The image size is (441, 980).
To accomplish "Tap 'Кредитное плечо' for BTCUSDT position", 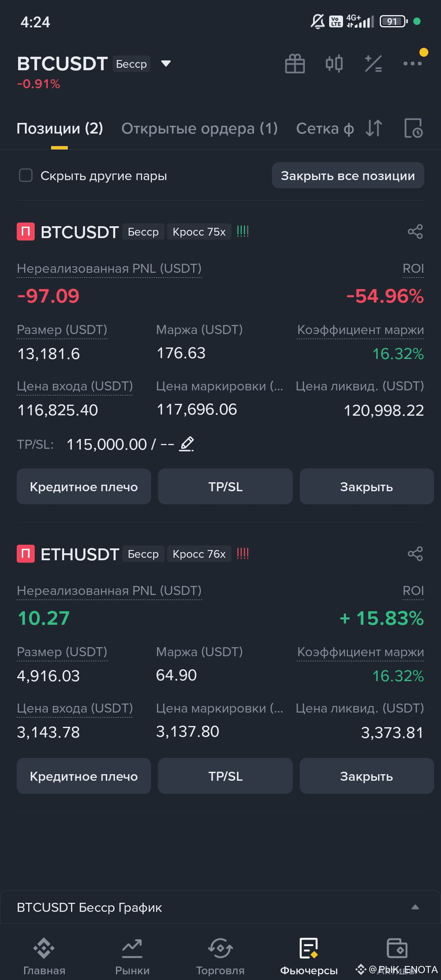I will pos(84,487).
